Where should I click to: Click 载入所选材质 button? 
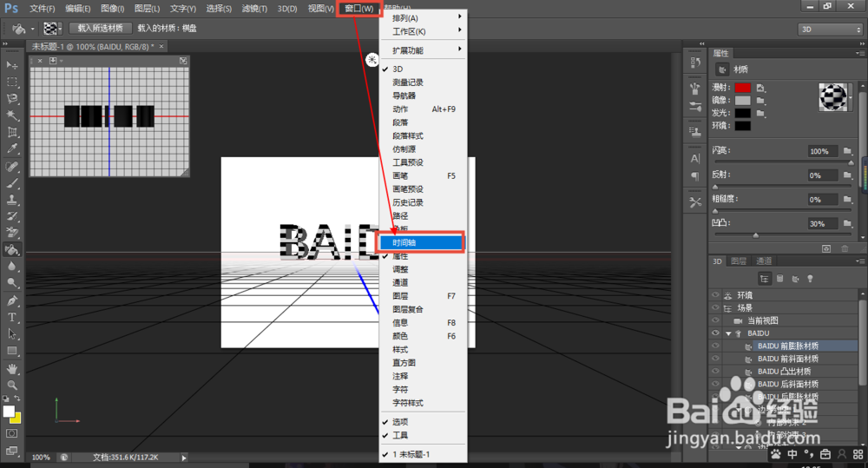pyautogui.click(x=100, y=29)
